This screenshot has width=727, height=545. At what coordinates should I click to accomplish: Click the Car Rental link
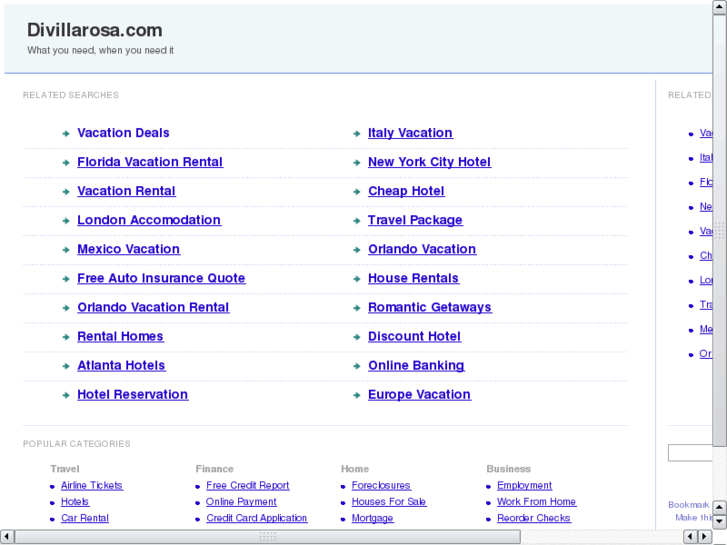click(85, 518)
